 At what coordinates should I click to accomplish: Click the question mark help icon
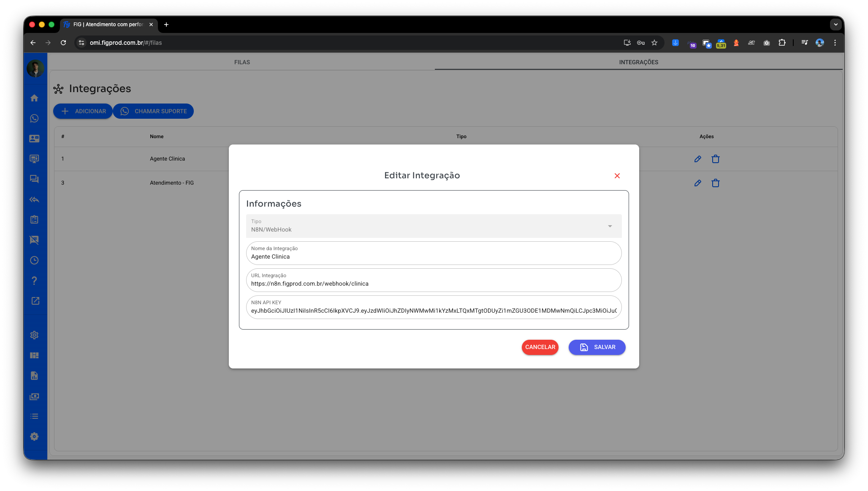point(35,281)
